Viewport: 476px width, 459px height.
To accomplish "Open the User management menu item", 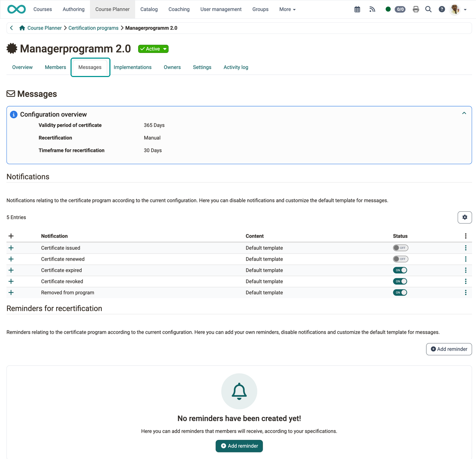I will tap(221, 9).
